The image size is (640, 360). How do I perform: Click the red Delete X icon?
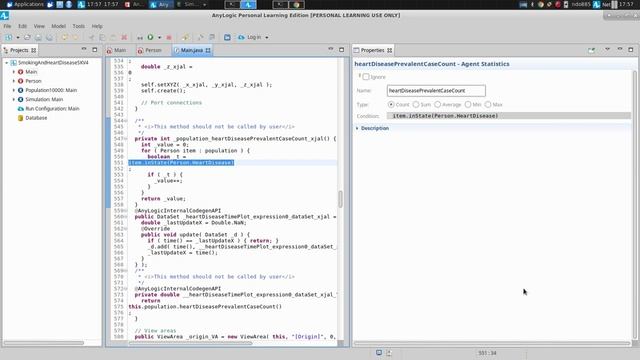click(124, 37)
